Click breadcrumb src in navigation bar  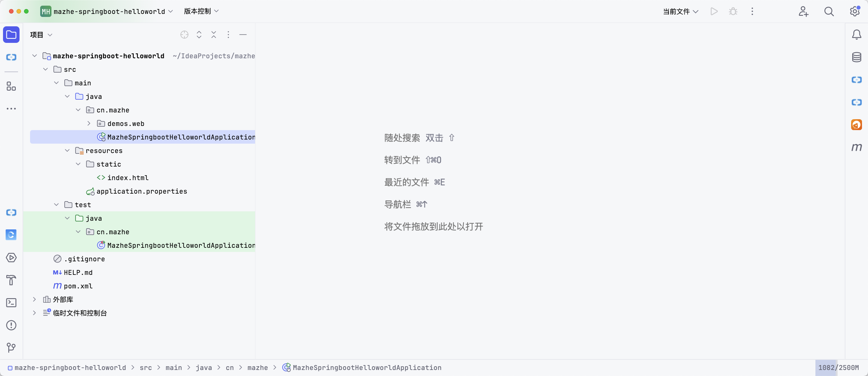click(x=146, y=368)
